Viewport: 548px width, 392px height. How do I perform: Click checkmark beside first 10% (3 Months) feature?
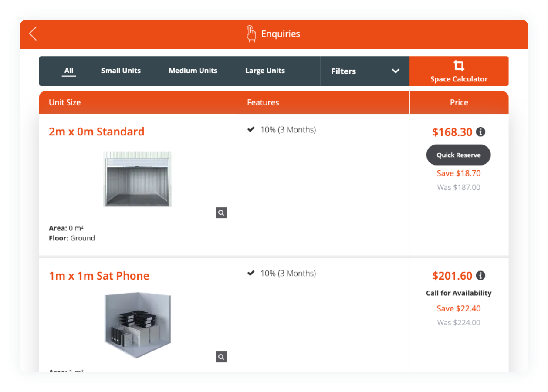tap(251, 129)
